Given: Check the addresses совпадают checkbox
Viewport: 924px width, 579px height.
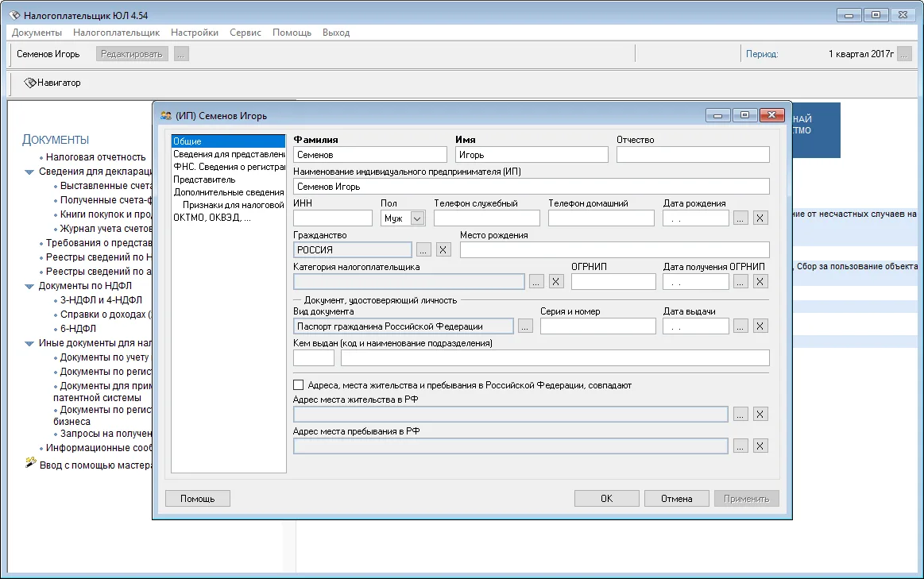Looking at the screenshot, I should point(298,384).
